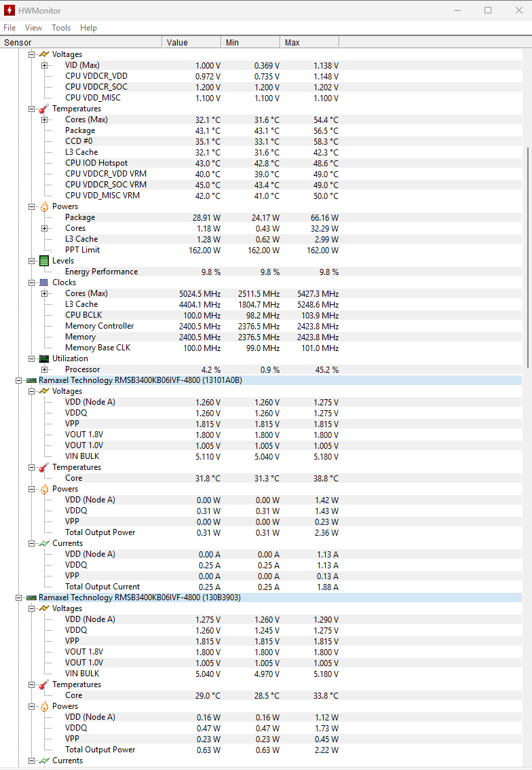
Task: Click the Clocks waveform icon
Action: click(x=44, y=282)
